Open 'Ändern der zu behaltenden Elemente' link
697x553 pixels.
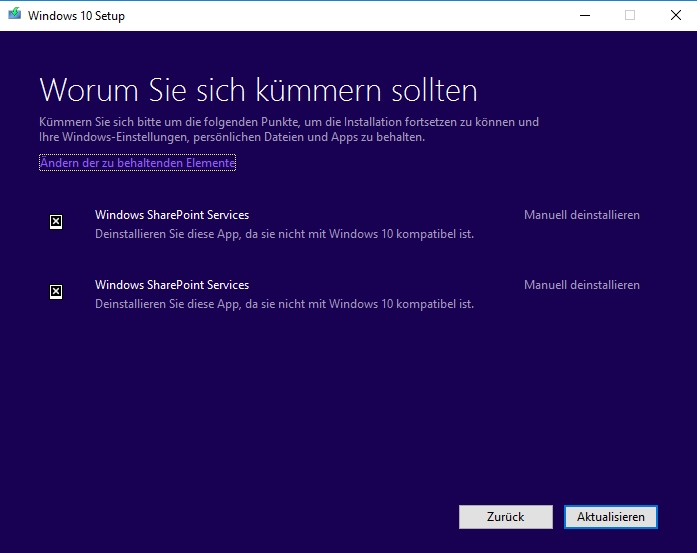[x=137, y=163]
